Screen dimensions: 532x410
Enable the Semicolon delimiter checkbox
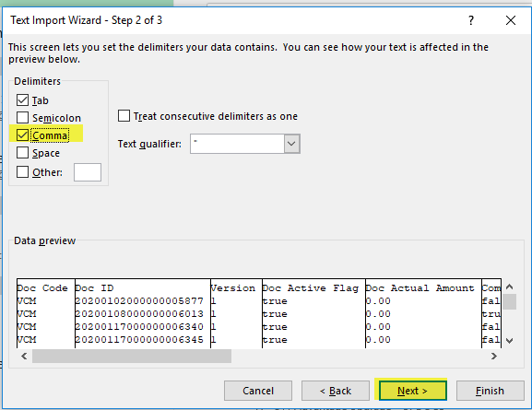pyautogui.click(x=22, y=117)
